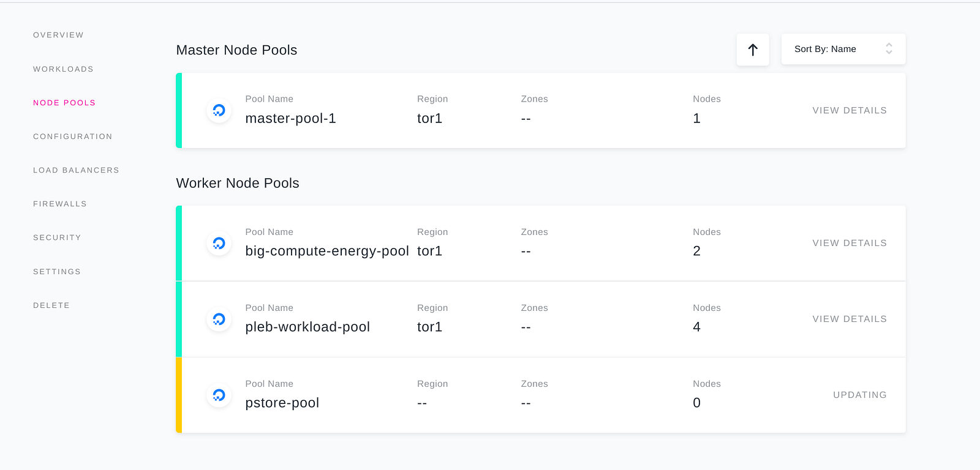View details for pleb-workload-pool

[849, 319]
